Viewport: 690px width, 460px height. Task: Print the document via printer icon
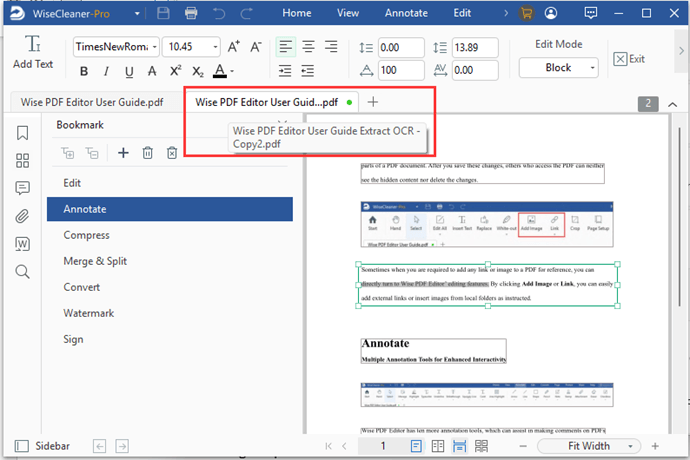[191, 13]
